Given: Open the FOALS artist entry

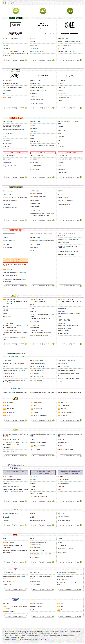Looking at the screenshot, I should click(32, 38).
